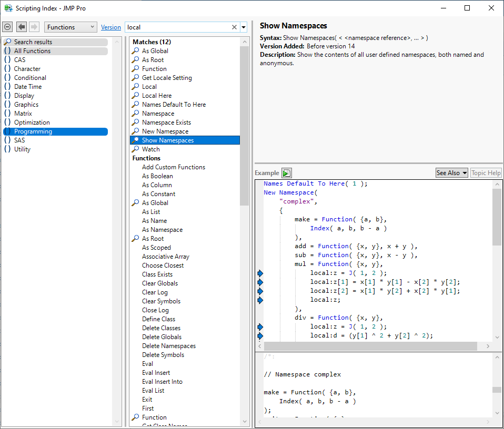This screenshot has height=429, width=504.
Task: Open the Functions category dropdown
Action: (70, 27)
